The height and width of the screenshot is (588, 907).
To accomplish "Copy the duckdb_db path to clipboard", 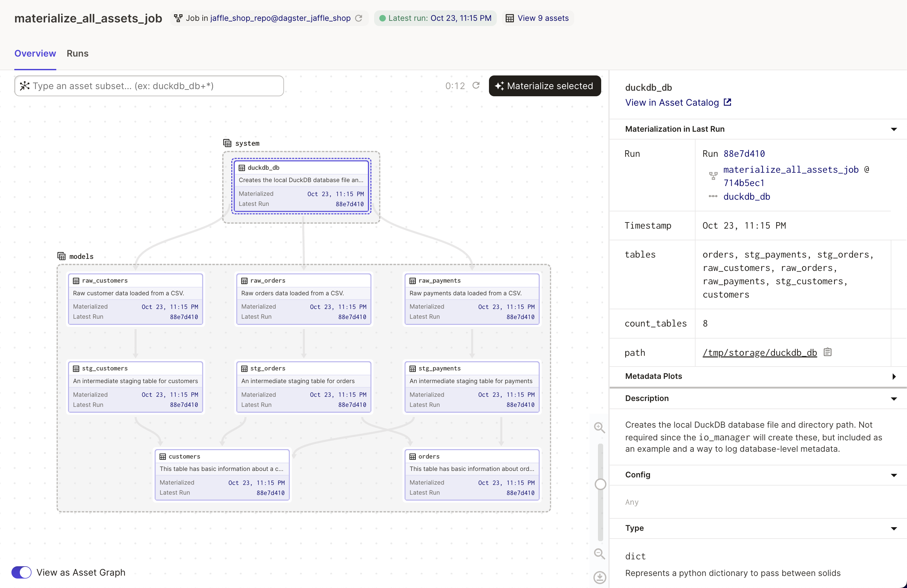I will (x=827, y=352).
